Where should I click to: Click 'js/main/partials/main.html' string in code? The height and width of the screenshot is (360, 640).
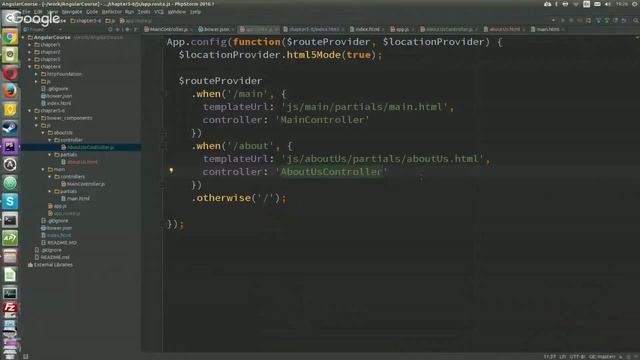tap(364, 107)
